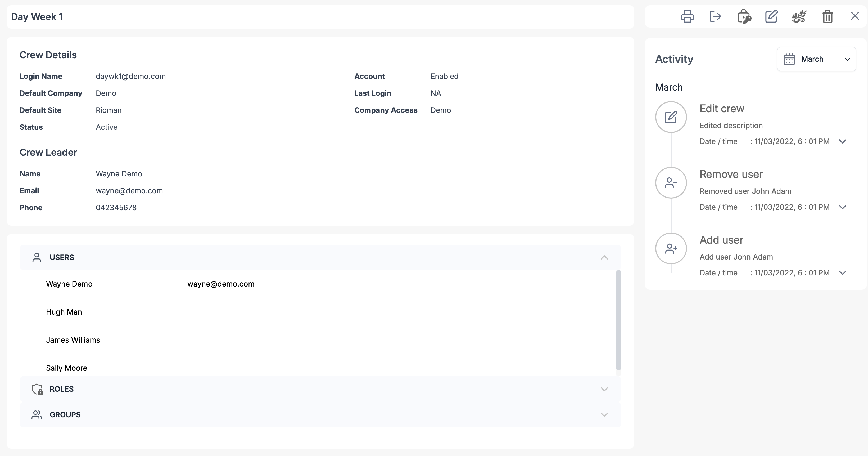Expand Edit crew activity details chevron

click(842, 141)
